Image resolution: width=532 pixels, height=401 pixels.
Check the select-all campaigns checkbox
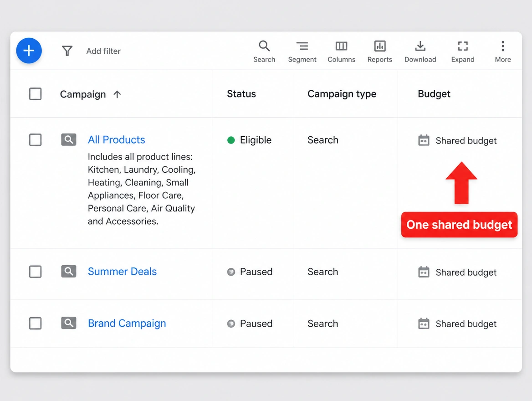(x=35, y=94)
